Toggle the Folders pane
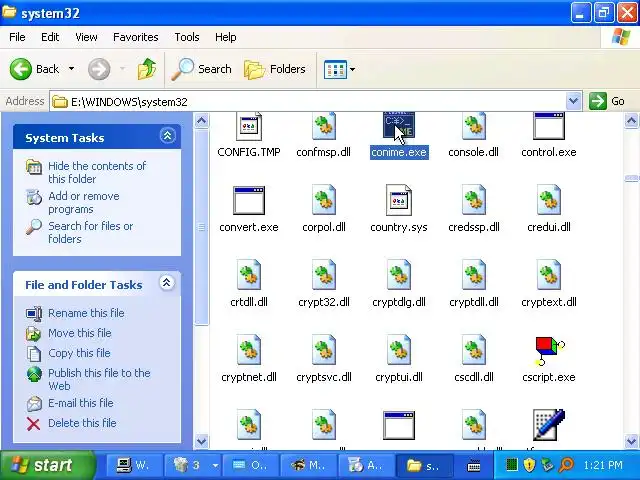This screenshot has height=480, width=640. pyautogui.click(x=275, y=69)
